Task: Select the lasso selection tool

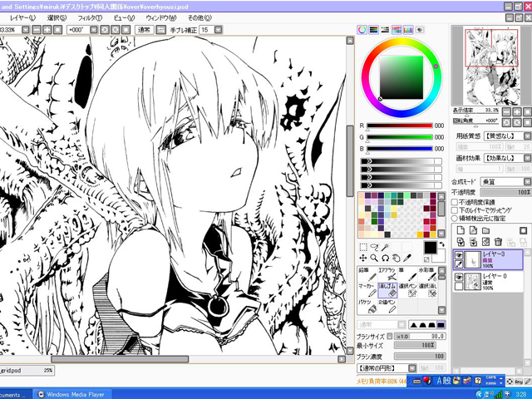Action: [x=374, y=247]
